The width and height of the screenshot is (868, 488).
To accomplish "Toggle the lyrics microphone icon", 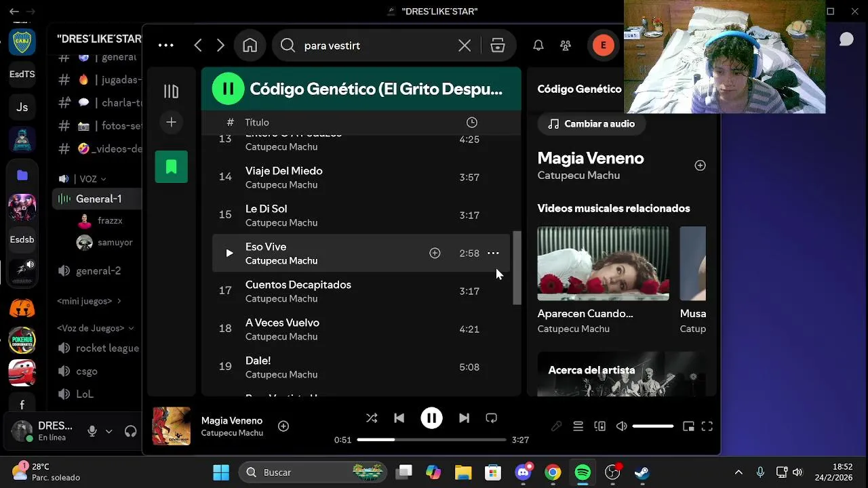I will click(556, 426).
